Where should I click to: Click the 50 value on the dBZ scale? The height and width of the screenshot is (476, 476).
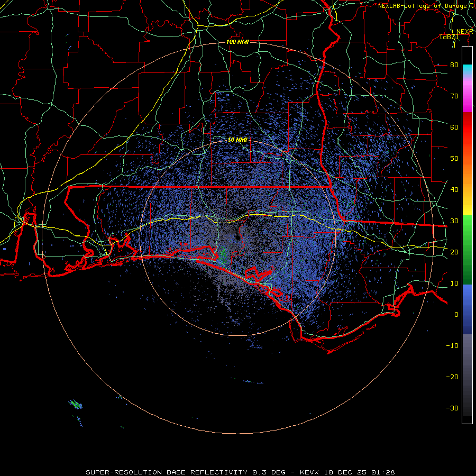(x=454, y=159)
